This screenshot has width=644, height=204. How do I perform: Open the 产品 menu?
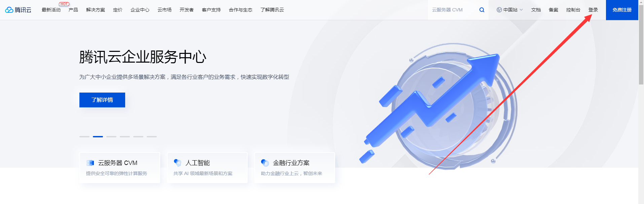tap(73, 10)
